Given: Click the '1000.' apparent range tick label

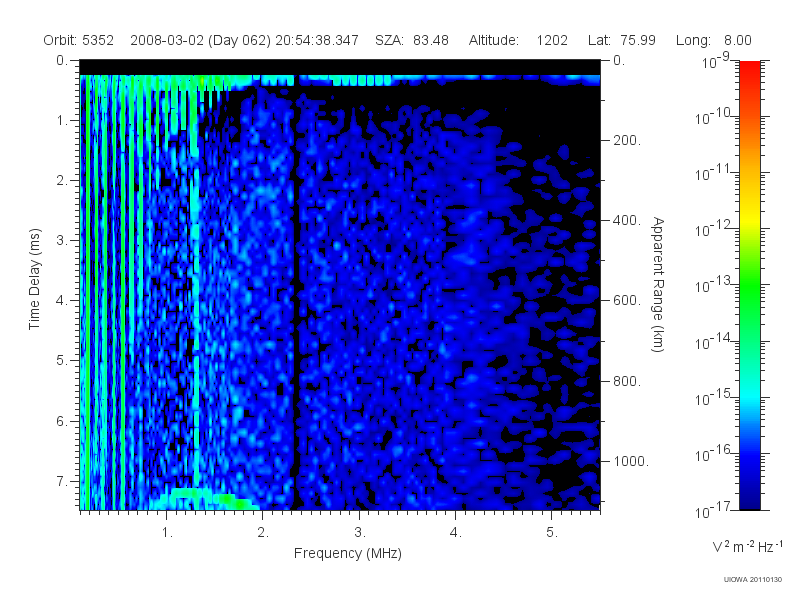Looking at the screenshot, I should [x=631, y=461].
